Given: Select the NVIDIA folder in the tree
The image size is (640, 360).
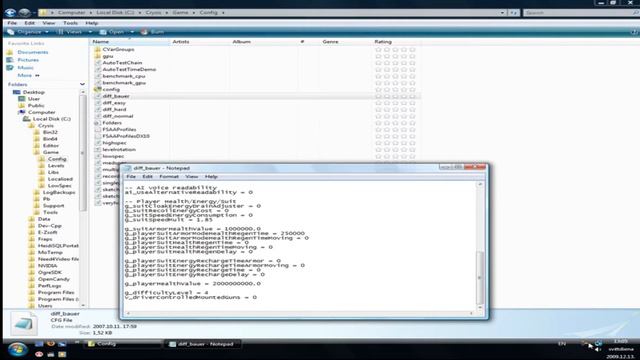Looking at the screenshot, I should pyautogui.click(x=47, y=266).
